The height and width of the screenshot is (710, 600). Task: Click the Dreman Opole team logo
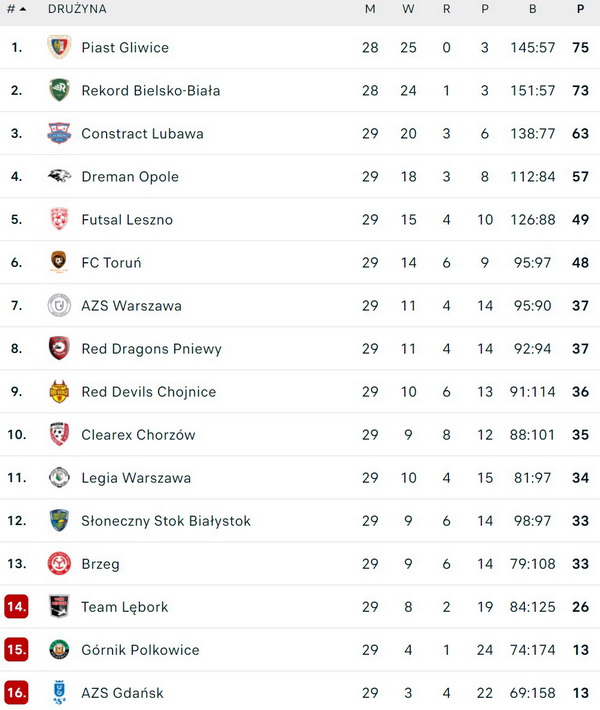[x=59, y=176]
